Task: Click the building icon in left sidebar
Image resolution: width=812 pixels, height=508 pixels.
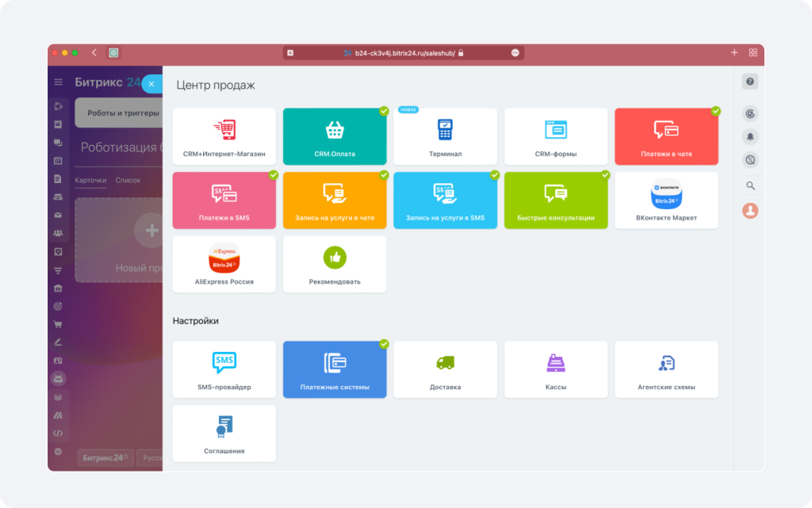Action: pos(58,288)
